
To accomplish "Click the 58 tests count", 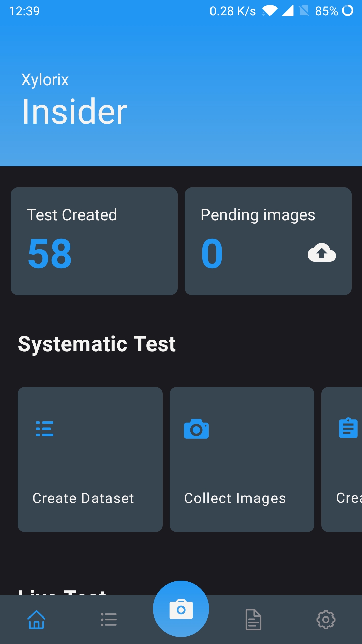I will pyautogui.click(x=50, y=254).
